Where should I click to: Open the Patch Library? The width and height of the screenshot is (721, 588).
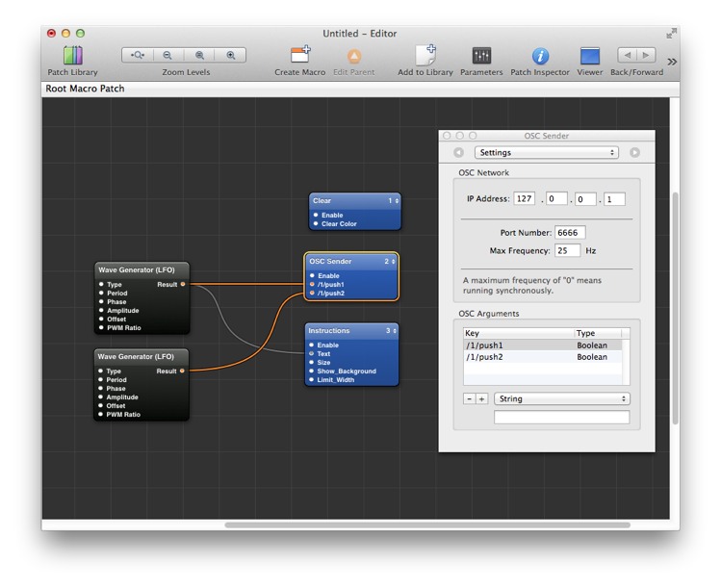pyautogui.click(x=73, y=56)
